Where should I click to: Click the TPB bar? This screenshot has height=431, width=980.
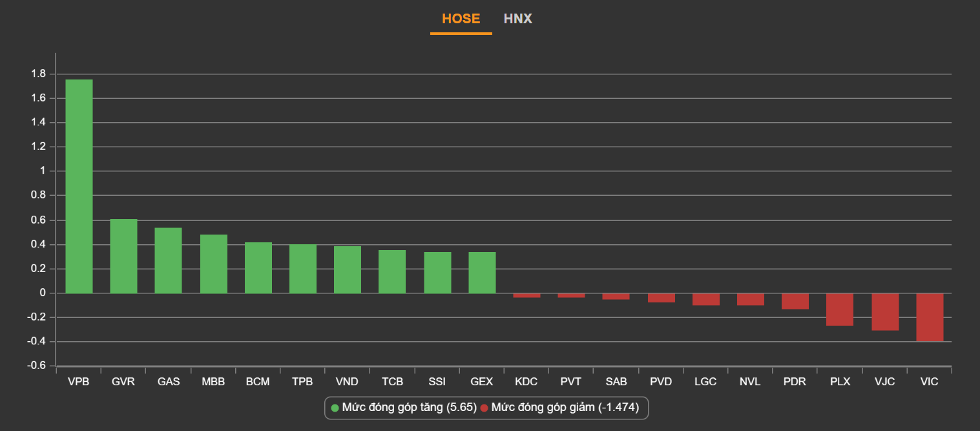coord(302,269)
